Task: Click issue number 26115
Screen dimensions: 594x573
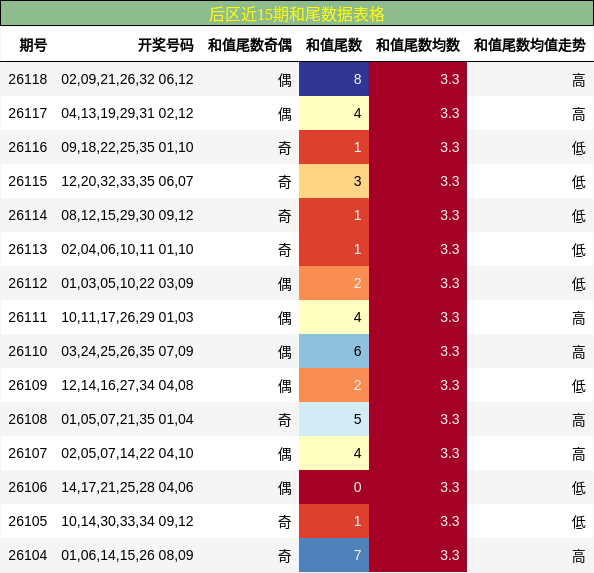Action: tap(28, 181)
